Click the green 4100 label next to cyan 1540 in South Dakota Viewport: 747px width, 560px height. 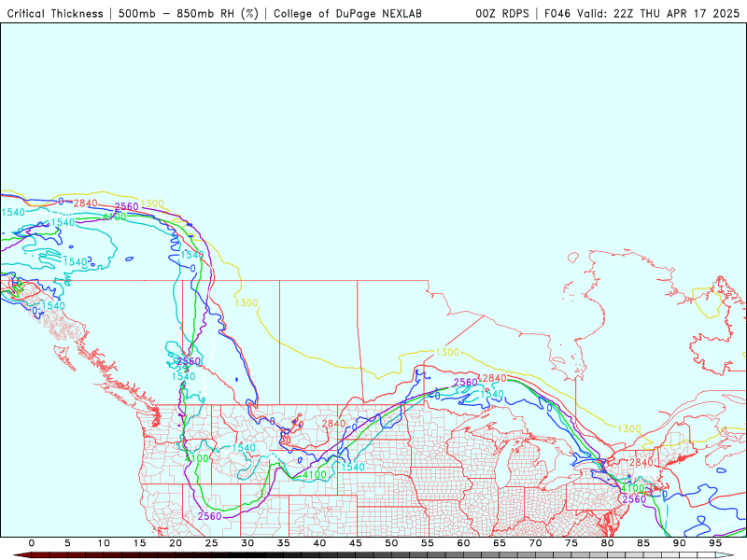point(315,475)
